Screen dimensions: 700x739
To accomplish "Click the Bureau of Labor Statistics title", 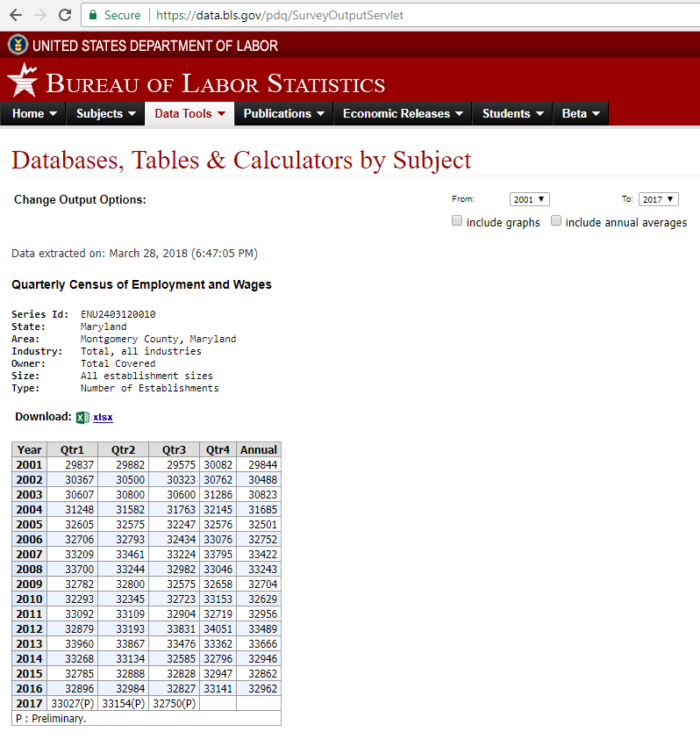I will click(215, 84).
